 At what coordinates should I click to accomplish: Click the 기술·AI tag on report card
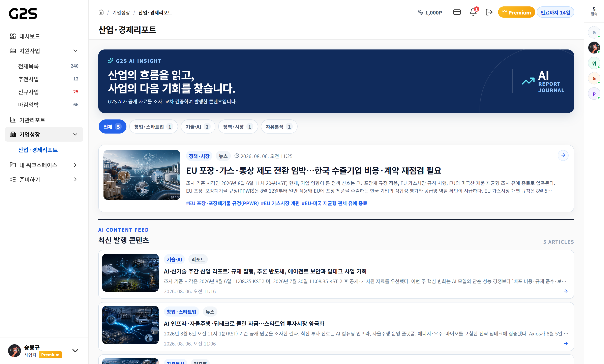pyautogui.click(x=174, y=259)
